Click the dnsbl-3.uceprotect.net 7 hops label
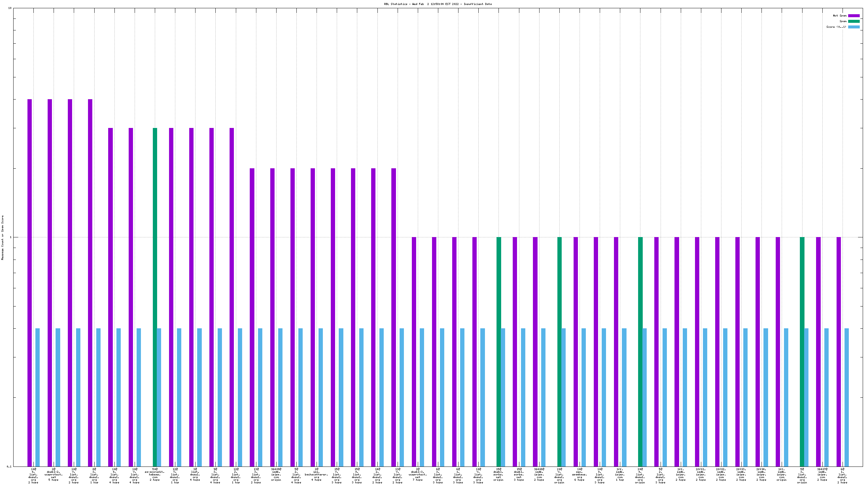868x488 pixels. 417,475
